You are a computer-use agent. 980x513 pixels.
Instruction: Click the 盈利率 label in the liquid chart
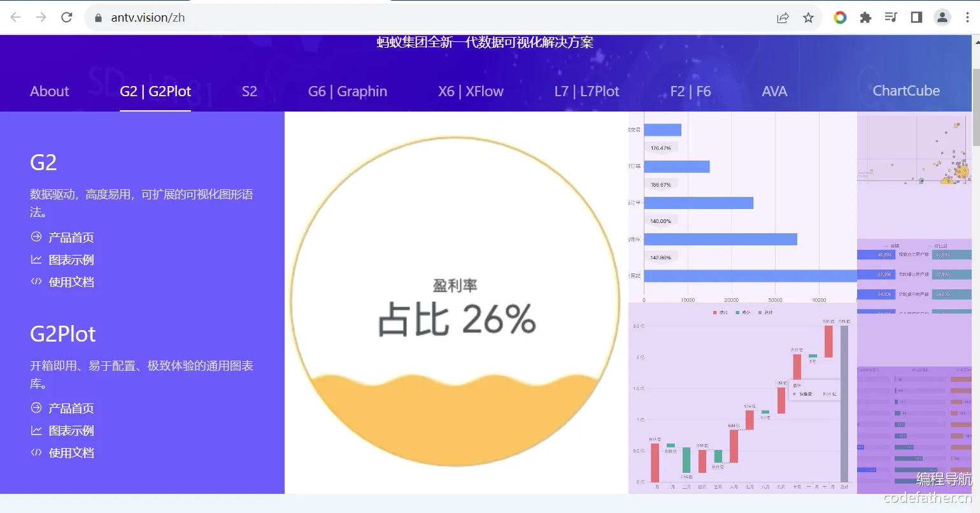click(455, 285)
